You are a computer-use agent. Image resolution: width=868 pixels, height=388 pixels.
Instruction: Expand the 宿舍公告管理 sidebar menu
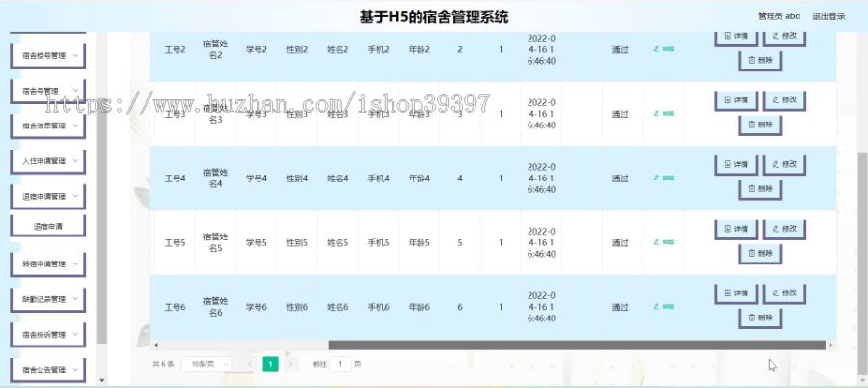click(47, 370)
